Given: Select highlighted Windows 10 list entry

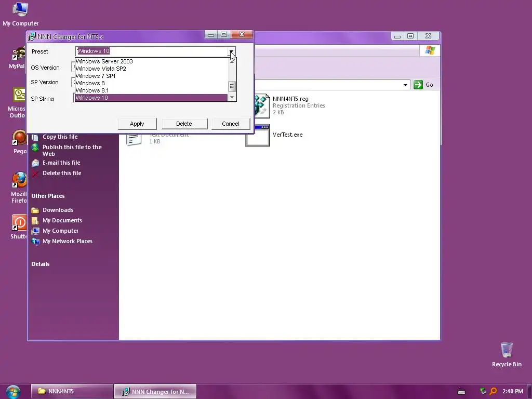Looking at the screenshot, I should (151, 98).
